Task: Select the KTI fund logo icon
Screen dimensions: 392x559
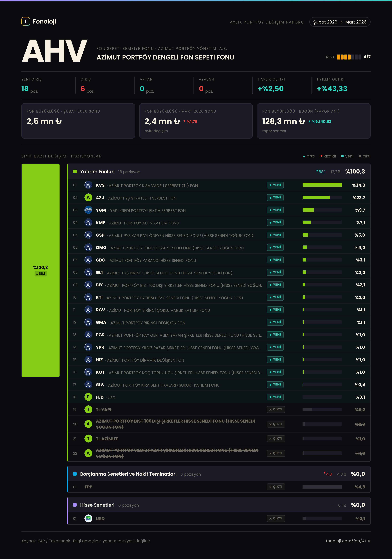Action: tap(88, 297)
